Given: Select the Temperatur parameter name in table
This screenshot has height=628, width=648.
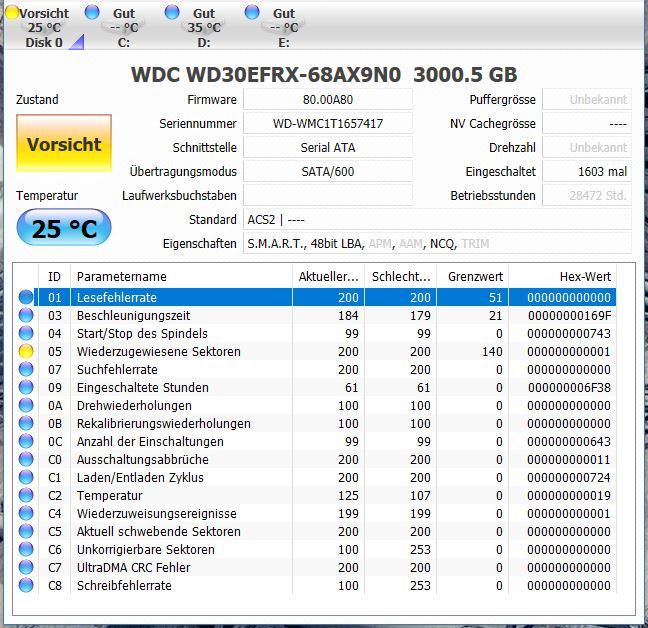Looking at the screenshot, I should coord(110,495).
